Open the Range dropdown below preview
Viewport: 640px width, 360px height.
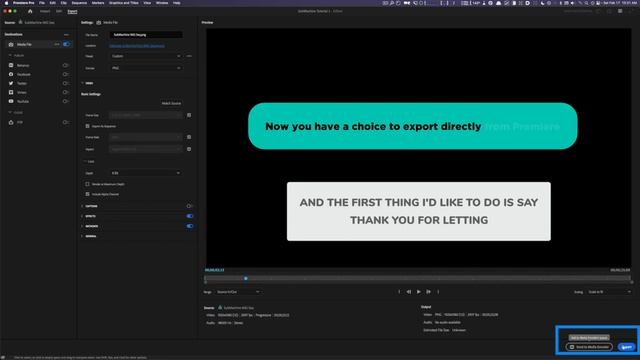click(238, 292)
